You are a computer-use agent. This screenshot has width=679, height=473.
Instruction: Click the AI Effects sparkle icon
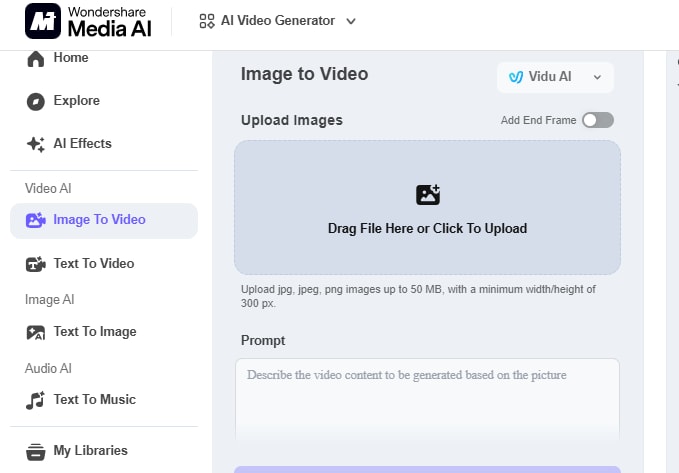click(36, 144)
